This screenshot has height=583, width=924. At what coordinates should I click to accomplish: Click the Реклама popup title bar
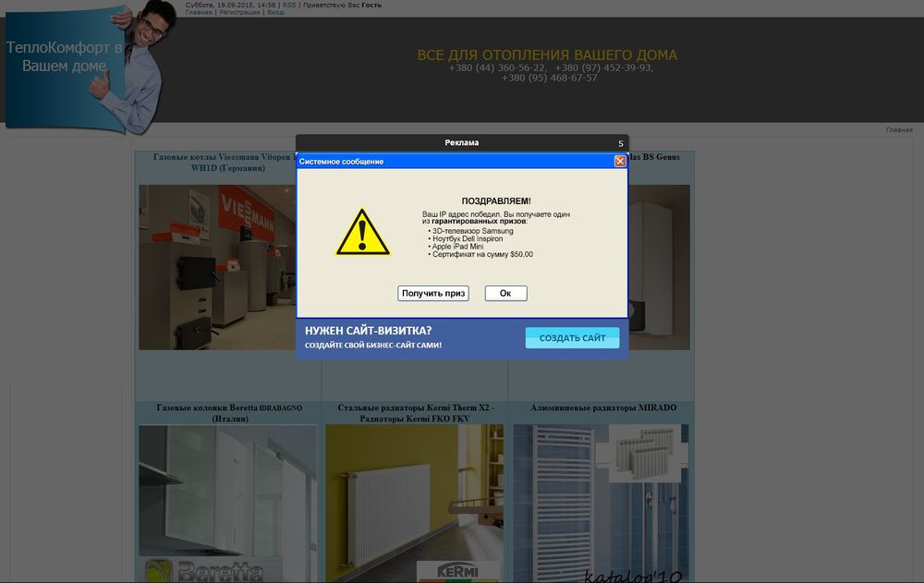[461, 142]
